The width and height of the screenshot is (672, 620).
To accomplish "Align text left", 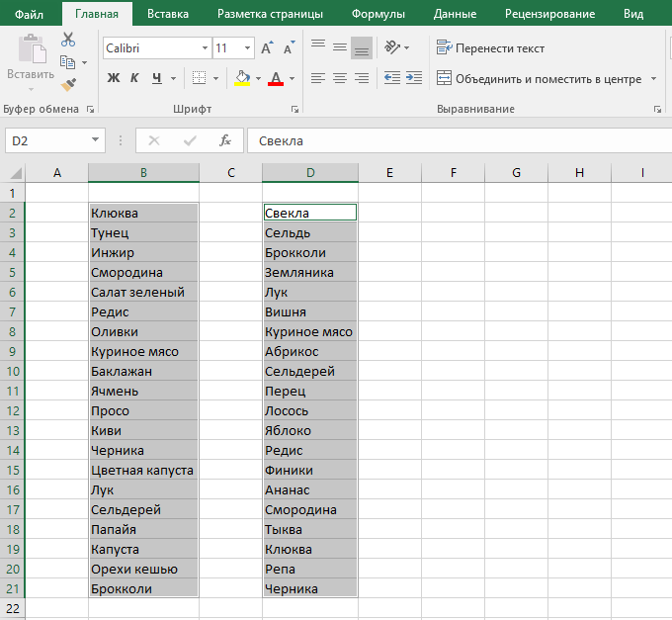I will (318, 78).
